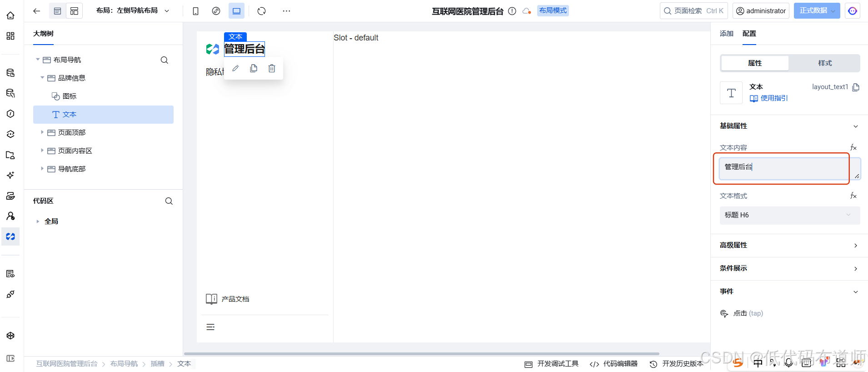
Task: Select the 文本 tree item in outline
Action: 103,115
